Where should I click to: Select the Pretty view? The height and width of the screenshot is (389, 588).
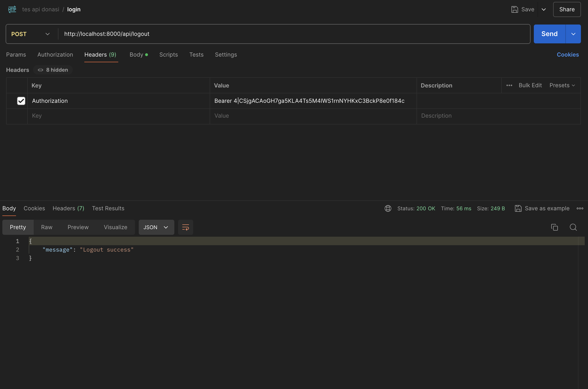click(x=18, y=227)
